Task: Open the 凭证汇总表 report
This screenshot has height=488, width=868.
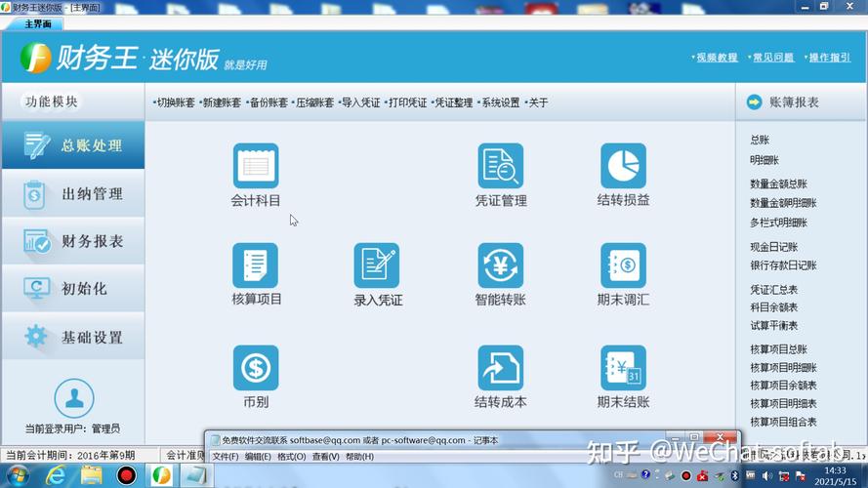Action: coord(774,289)
